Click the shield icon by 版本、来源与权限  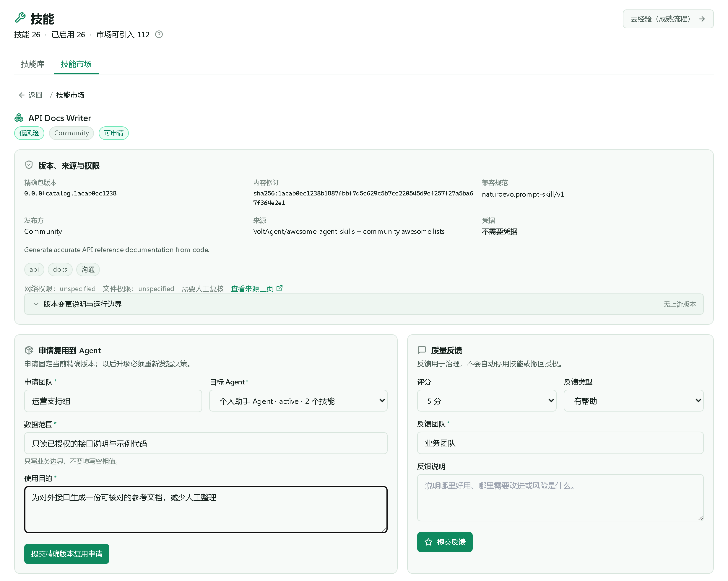click(29, 165)
